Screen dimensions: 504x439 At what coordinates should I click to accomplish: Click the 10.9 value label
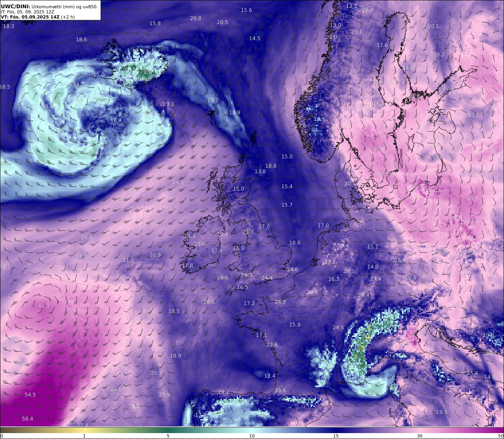click(235, 112)
